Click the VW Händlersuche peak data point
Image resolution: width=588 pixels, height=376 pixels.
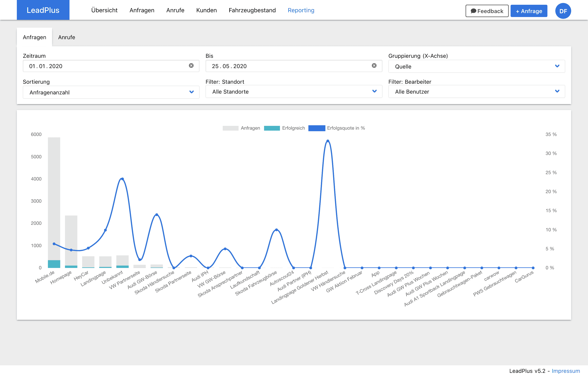(328, 141)
